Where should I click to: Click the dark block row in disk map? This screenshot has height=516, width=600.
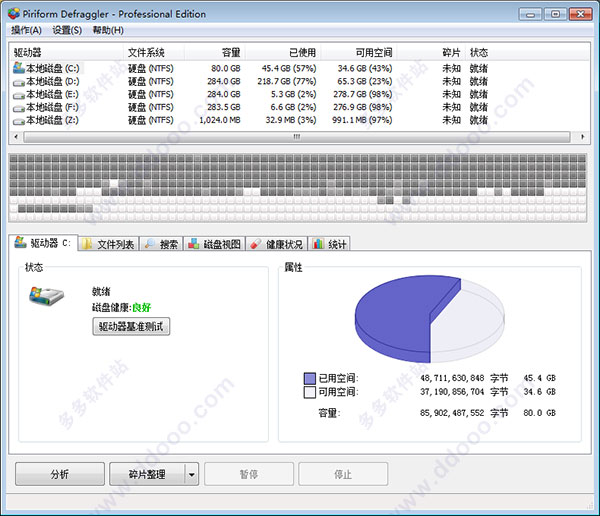coord(55,209)
